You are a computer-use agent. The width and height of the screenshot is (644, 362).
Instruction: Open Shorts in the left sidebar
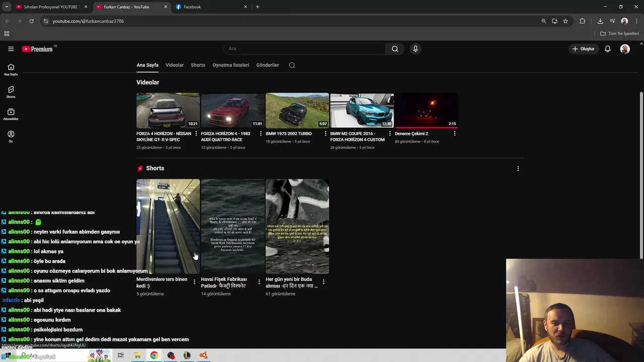pyautogui.click(x=11, y=92)
